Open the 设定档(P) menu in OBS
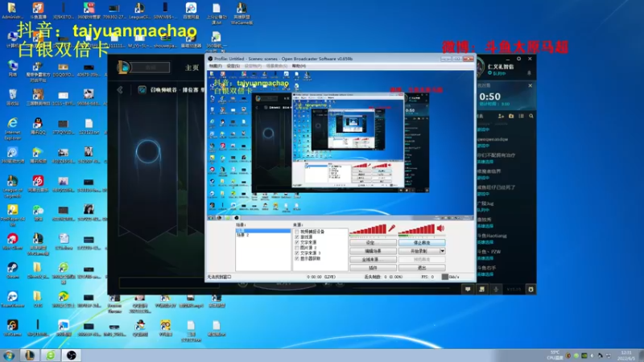Image resolution: width=644 pixels, height=362 pixels. pos(253,66)
